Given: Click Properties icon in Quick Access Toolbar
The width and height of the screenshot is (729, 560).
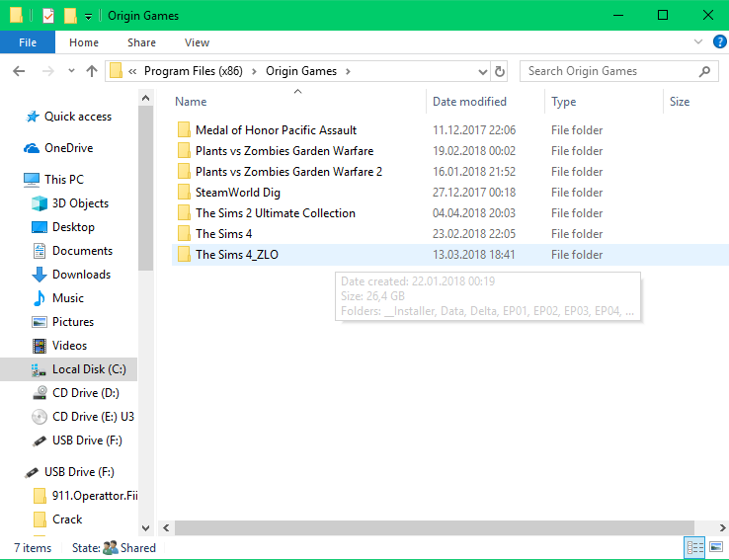Looking at the screenshot, I should click(47, 16).
